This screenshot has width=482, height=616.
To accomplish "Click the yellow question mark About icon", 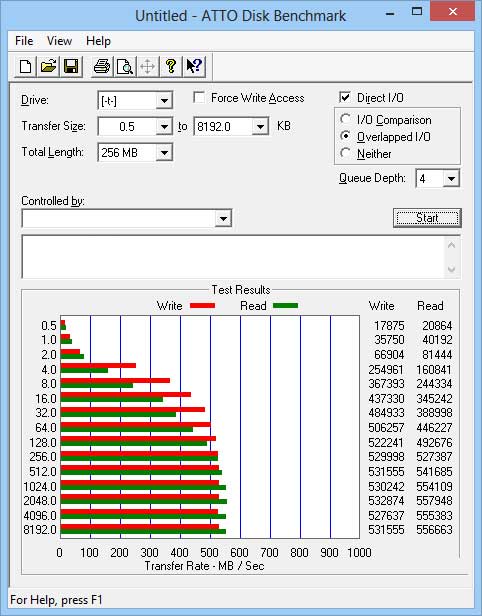I will pos(170,66).
